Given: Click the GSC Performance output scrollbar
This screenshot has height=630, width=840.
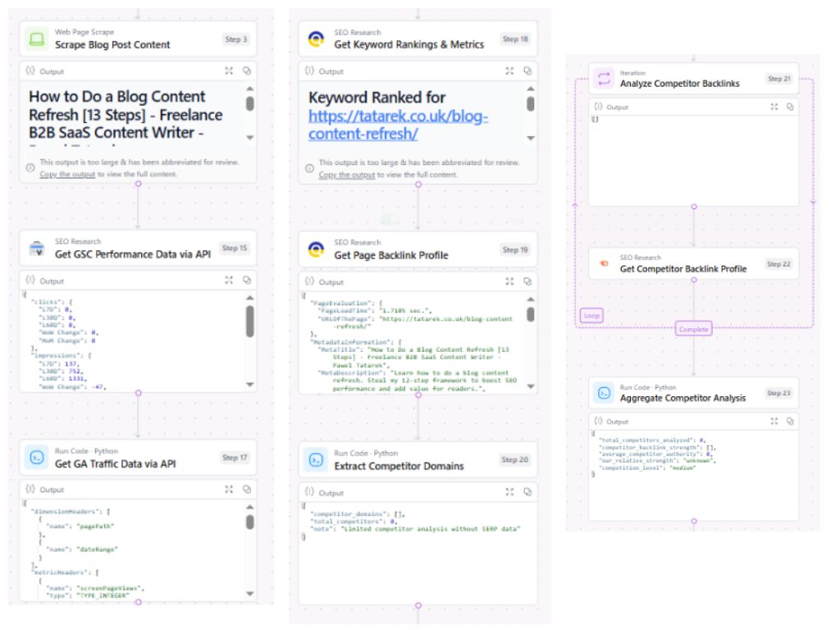Looking at the screenshot, I should click(x=250, y=320).
